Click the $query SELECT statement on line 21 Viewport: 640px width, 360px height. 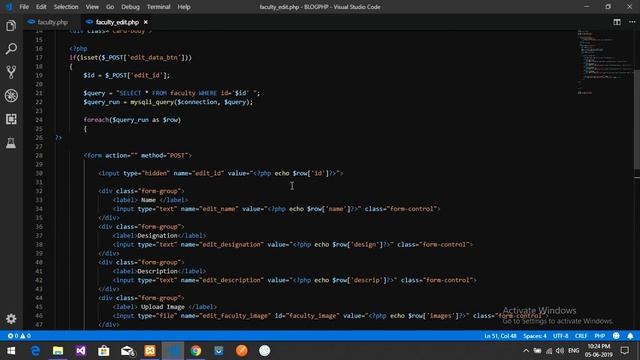[x=171, y=93]
